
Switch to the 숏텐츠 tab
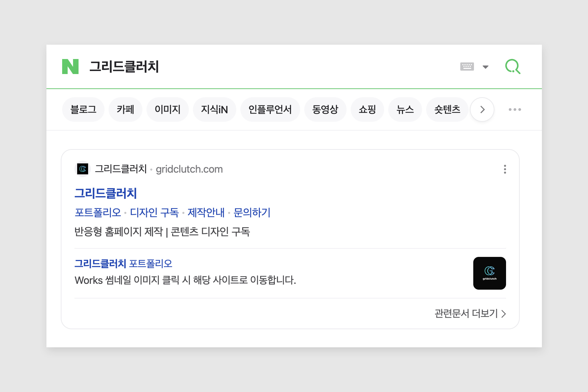447,110
